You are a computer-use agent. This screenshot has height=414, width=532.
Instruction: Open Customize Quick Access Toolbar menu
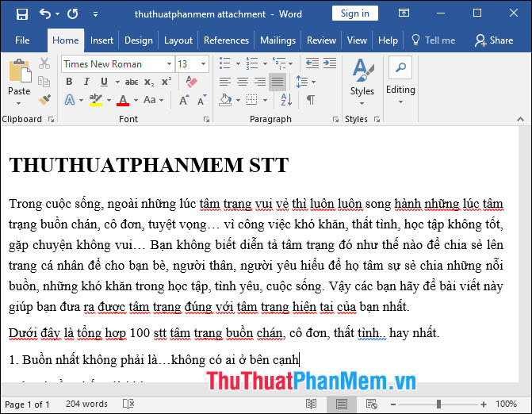pyautogui.click(x=96, y=14)
